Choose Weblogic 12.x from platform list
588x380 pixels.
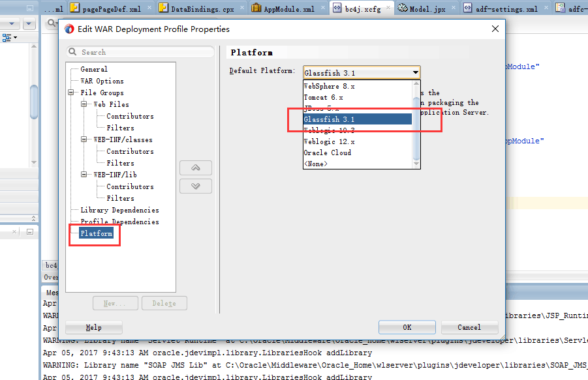[358, 141]
